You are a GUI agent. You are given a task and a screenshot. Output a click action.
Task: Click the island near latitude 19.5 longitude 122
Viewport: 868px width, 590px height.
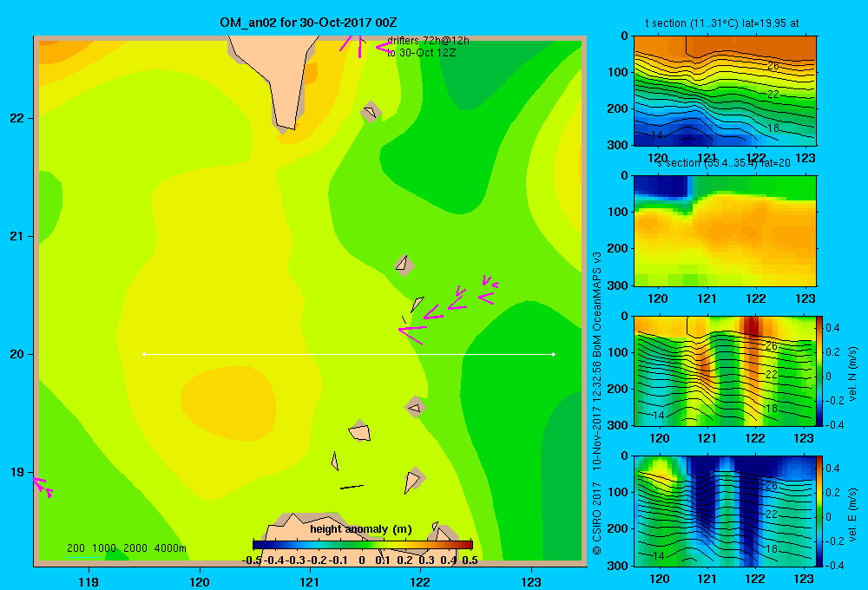point(415,408)
